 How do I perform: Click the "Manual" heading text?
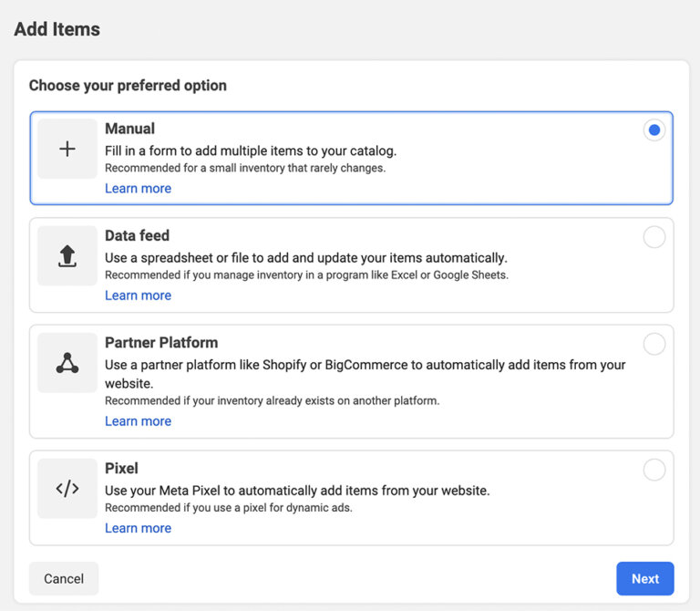point(129,129)
